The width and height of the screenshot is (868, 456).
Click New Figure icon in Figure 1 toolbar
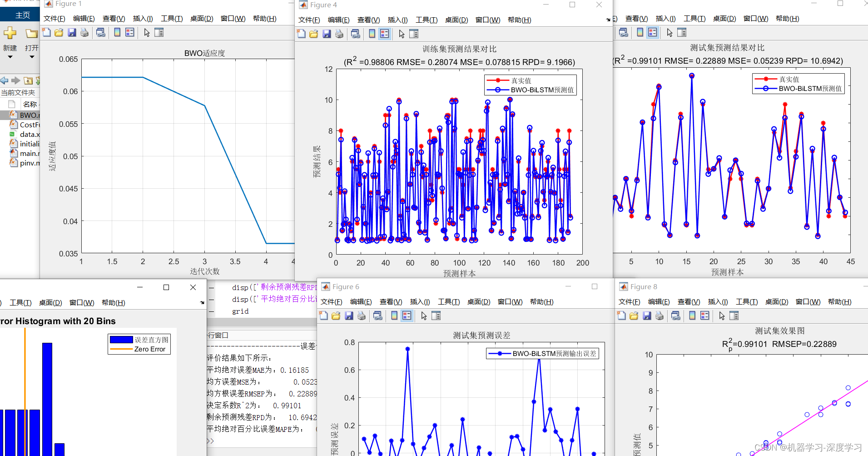point(46,32)
